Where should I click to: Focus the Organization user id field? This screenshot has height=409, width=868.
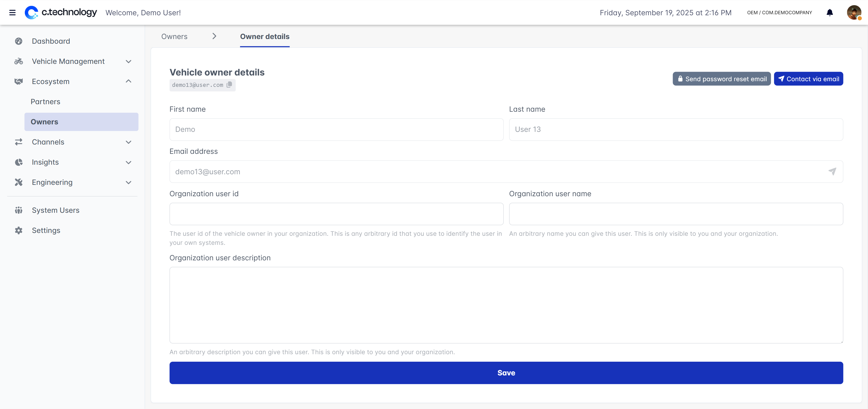coord(336,214)
